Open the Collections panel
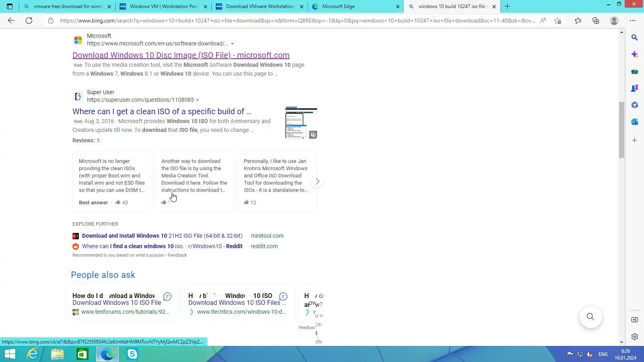The image size is (644, 362). pos(596,21)
